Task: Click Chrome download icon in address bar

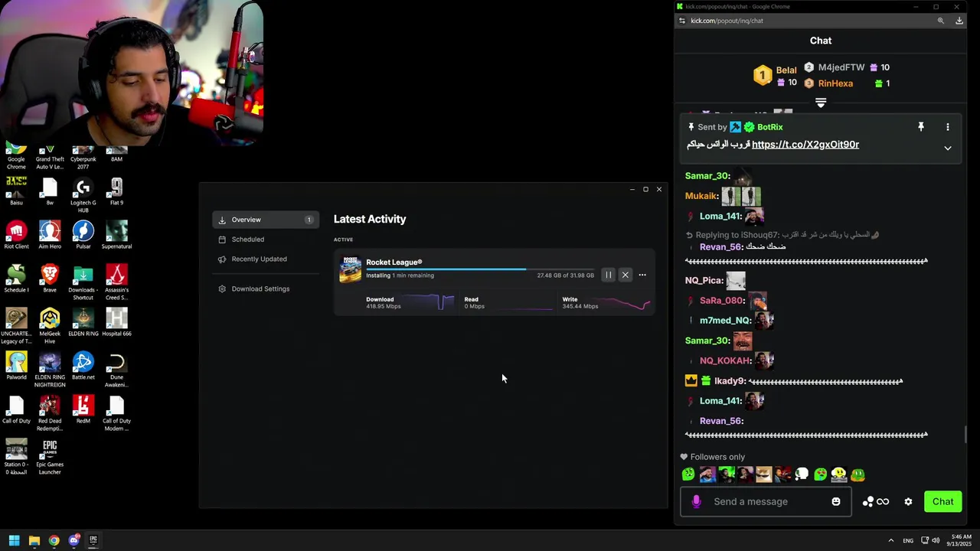Action: click(x=959, y=21)
